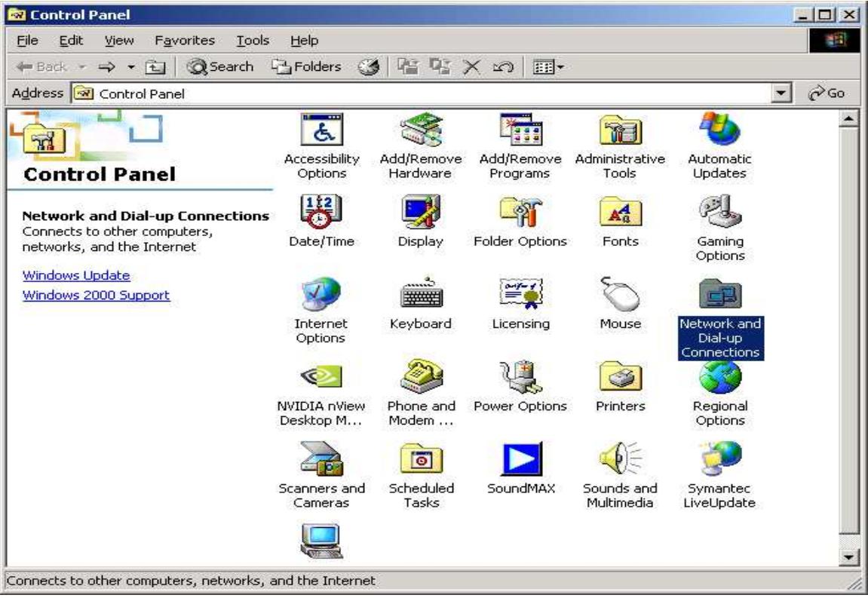
Task: Open the Favorites menu
Action: click(x=184, y=41)
